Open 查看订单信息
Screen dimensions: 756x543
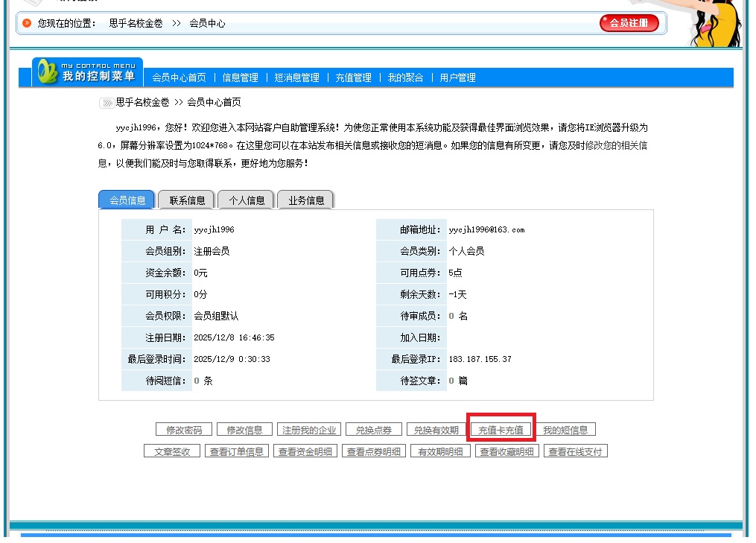click(x=236, y=451)
